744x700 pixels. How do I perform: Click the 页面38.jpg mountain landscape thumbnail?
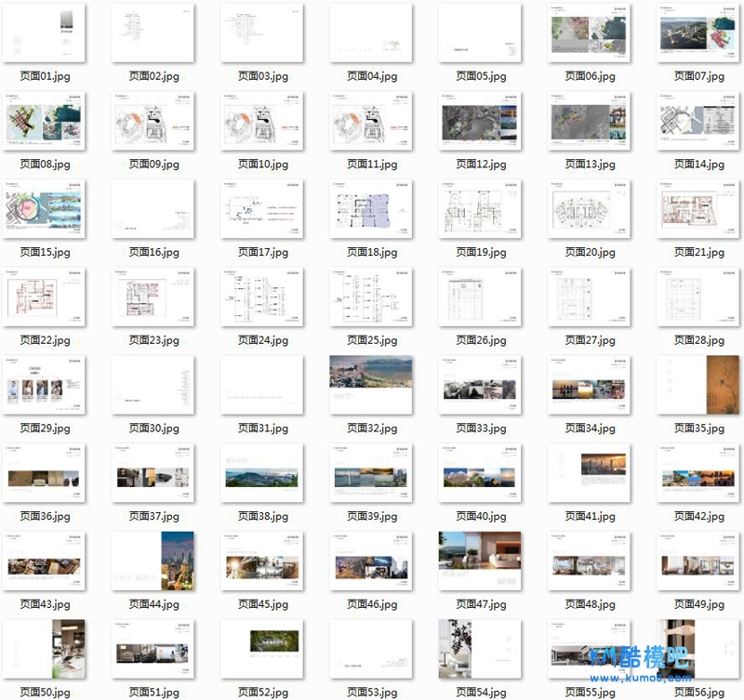pos(262,472)
